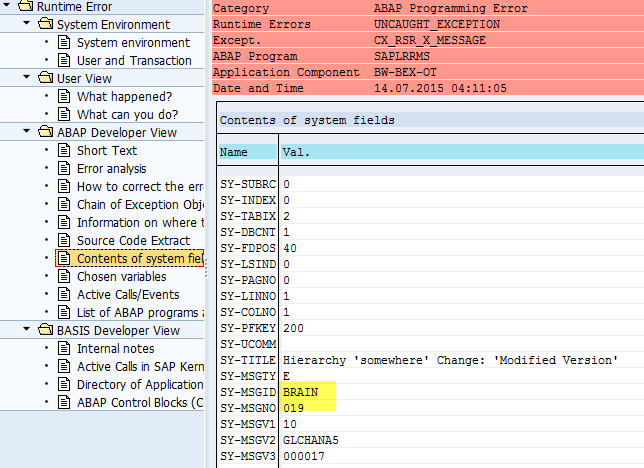Click the Error analysis document icon
The image size is (644, 468).
[x=64, y=168]
